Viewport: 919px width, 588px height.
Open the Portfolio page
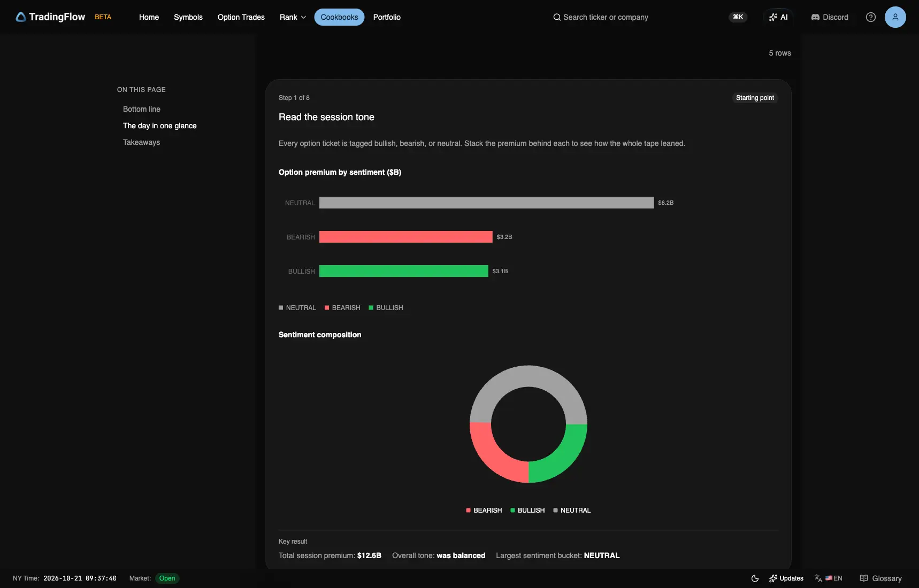coord(387,17)
